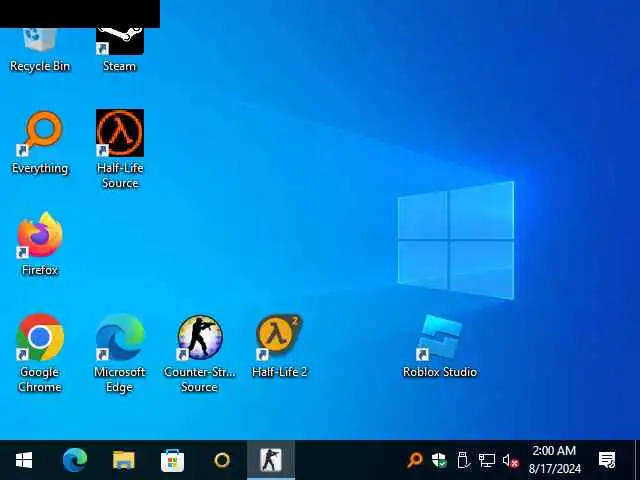The width and height of the screenshot is (640, 480).
Task: Open the Windows Start menu
Action: [x=24, y=460]
